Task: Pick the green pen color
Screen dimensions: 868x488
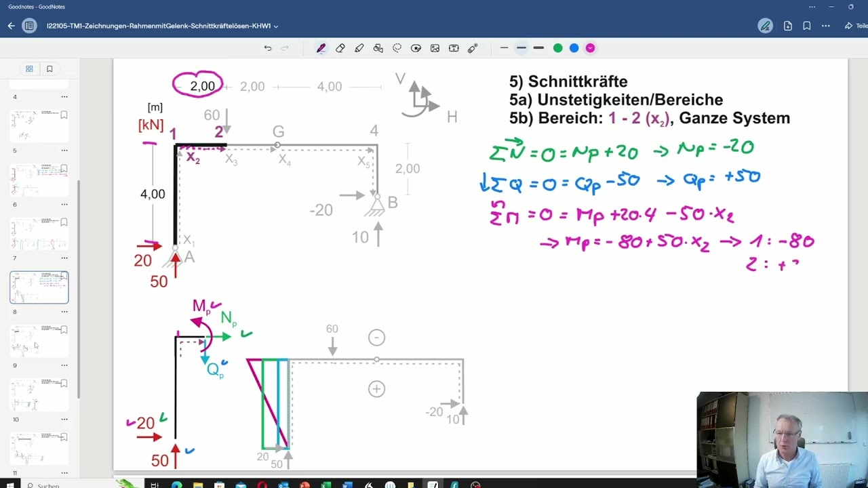Action: (x=557, y=48)
